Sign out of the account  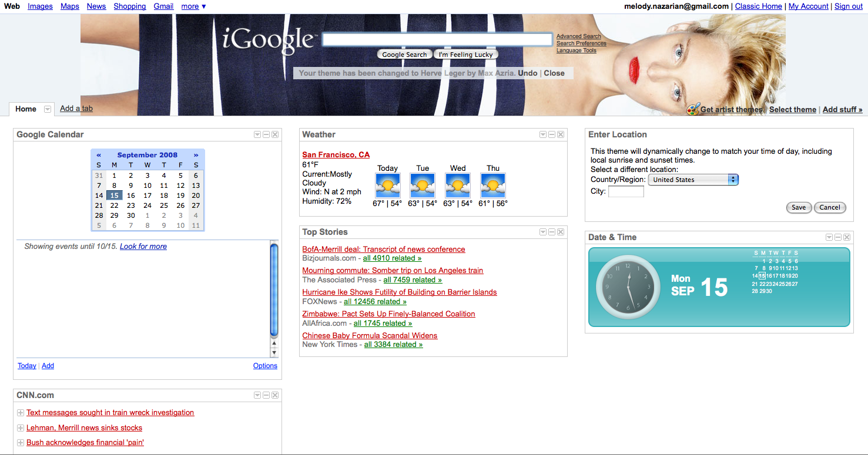tap(849, 6)
